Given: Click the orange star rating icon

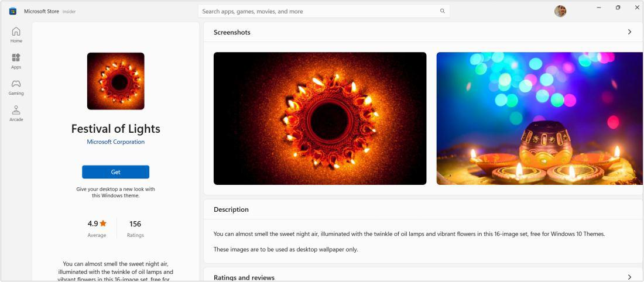Looking at the screenshot, I should [103, 223].
